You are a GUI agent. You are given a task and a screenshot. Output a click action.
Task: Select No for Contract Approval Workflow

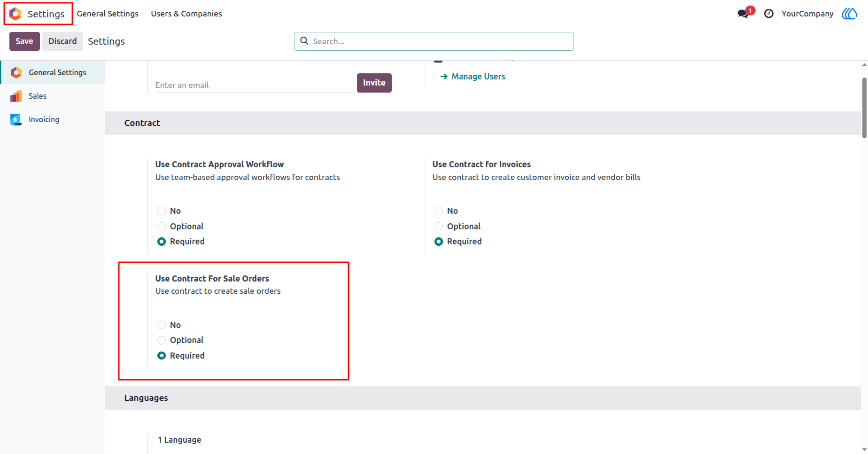(x=162, y=211)
